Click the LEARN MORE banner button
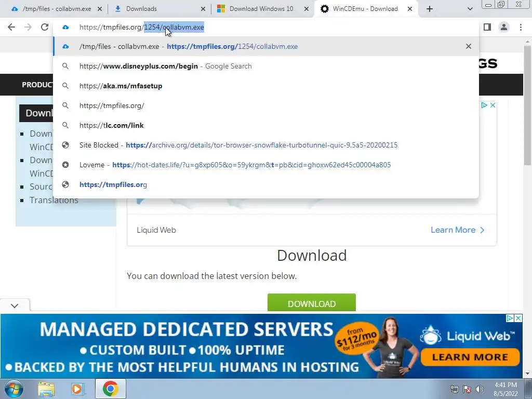 click(x=470, y=357)
